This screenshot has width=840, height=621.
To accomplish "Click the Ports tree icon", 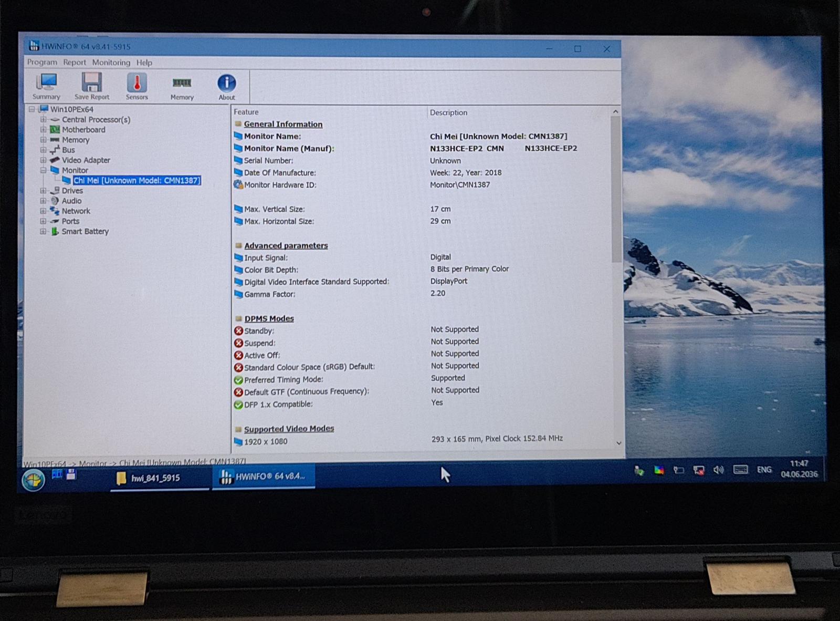I will tap(55, 221).
